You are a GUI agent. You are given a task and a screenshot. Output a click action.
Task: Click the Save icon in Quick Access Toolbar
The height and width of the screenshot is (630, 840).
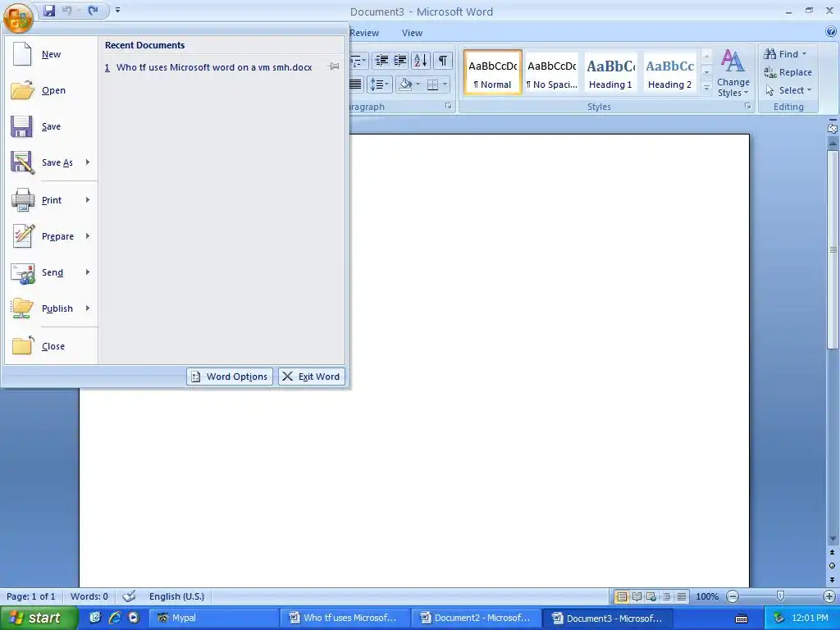coord(49,11)
